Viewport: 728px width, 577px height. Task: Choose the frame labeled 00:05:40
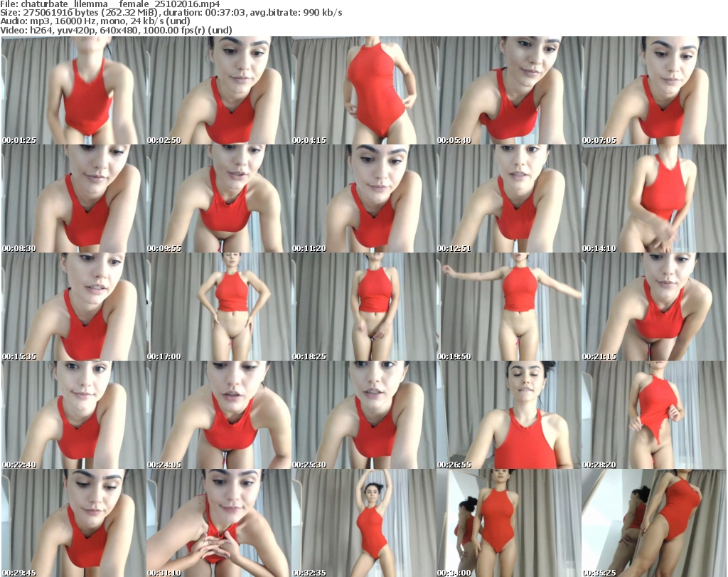tap(509, 91)
